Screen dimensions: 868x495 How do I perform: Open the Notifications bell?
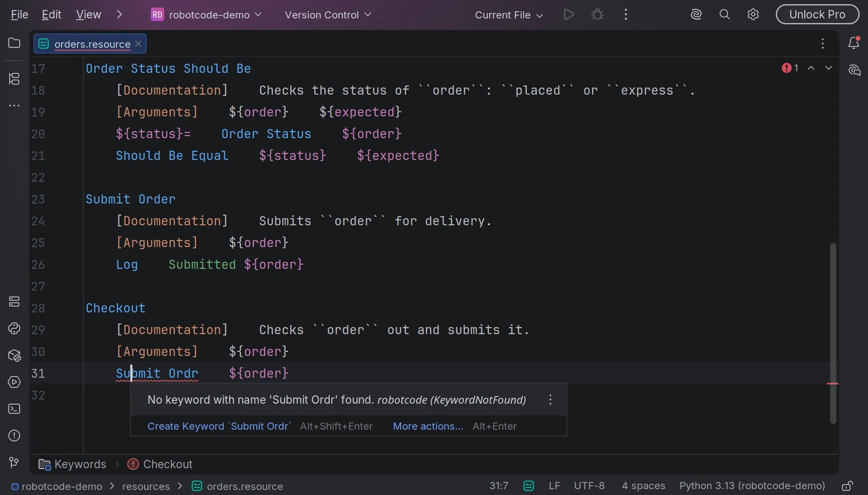tap(854, 43)
